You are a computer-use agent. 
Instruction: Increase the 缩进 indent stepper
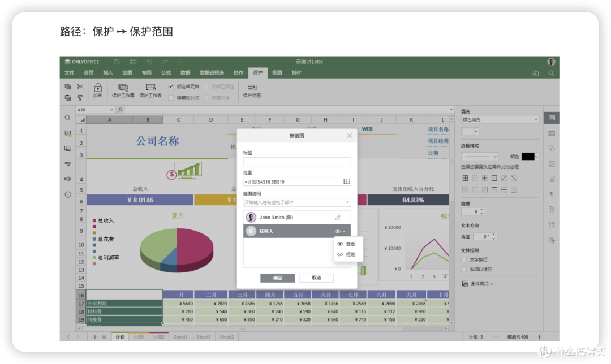click(x=482, y=210)
